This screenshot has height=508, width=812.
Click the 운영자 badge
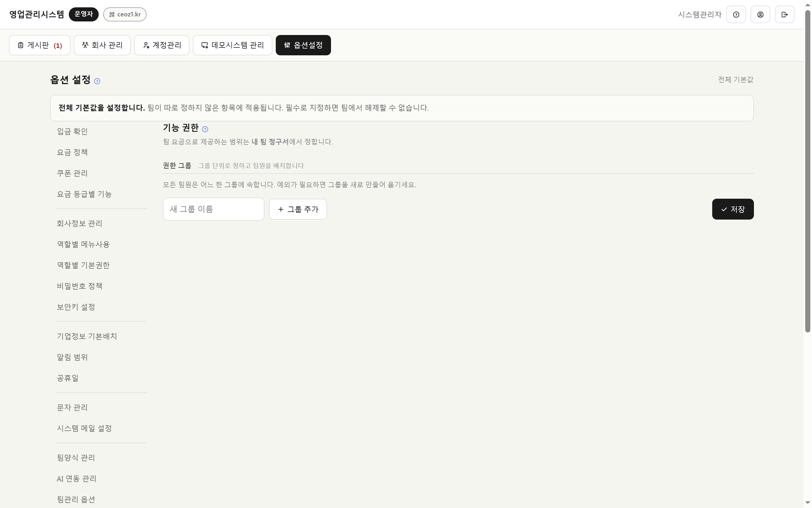click(83, 14)
